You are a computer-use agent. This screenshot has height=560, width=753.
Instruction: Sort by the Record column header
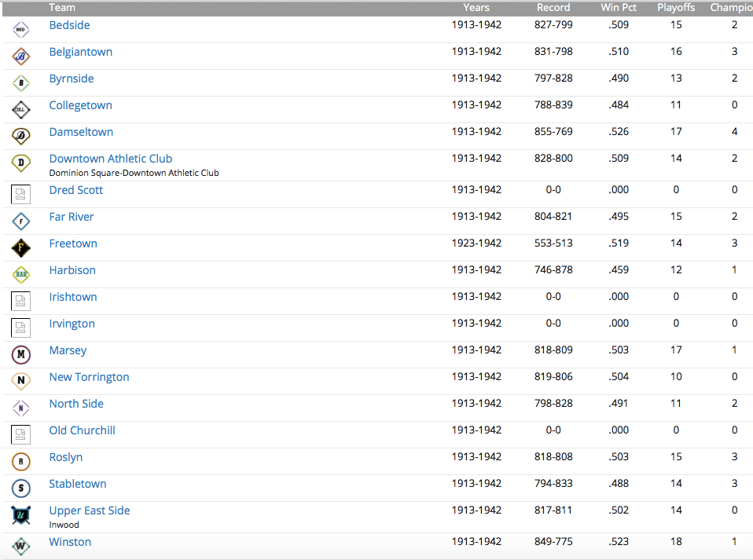(553, 8)
